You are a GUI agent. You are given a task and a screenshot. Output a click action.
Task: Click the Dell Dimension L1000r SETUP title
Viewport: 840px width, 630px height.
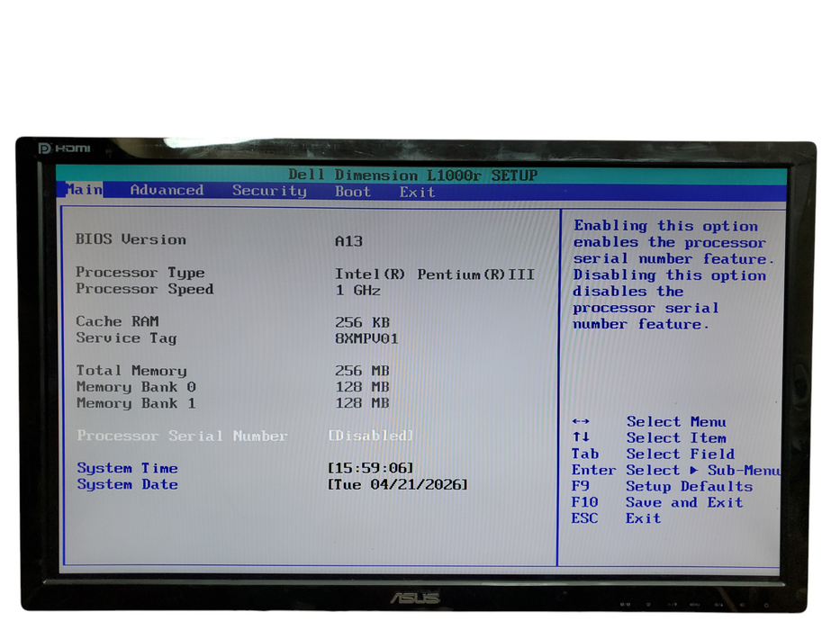click(x=412, y=175)
